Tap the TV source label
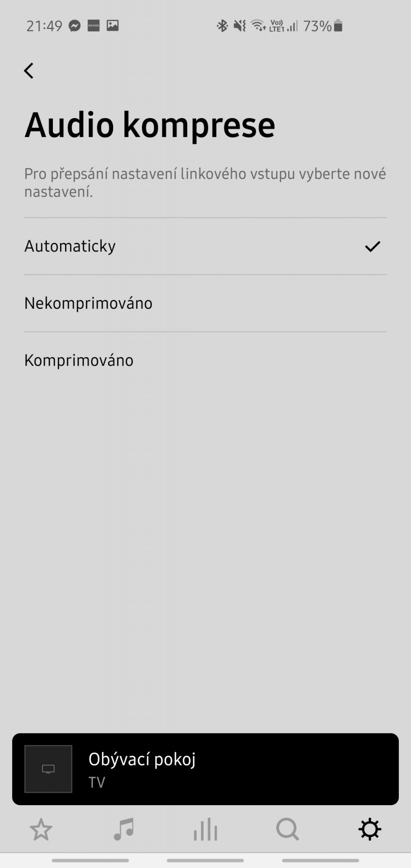The height and width of the screenshot is (868, 411). click(97, 783)
